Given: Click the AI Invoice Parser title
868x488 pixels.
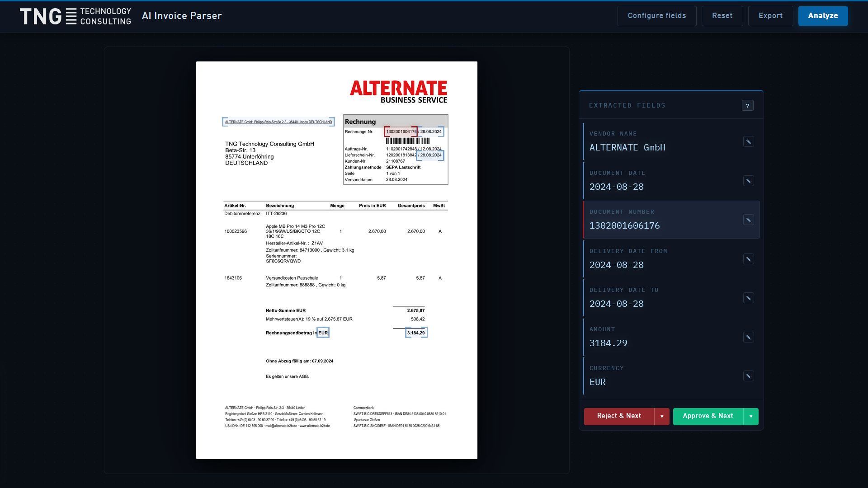Looking at the screenshot, I should point(182,16).
